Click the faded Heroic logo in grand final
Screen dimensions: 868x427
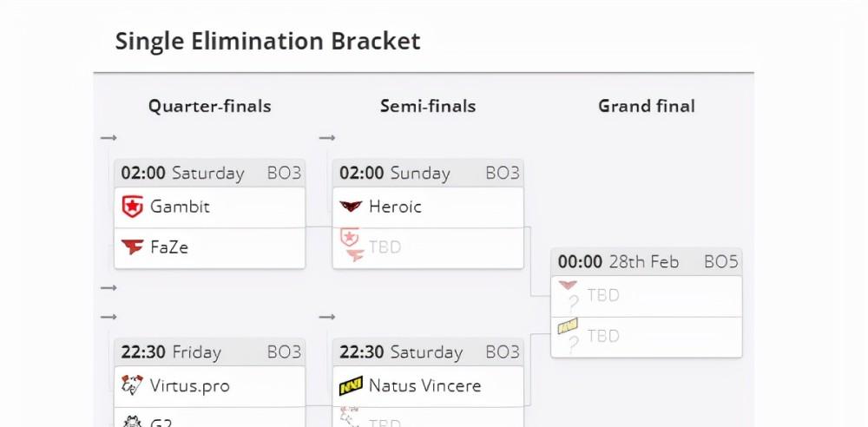568,286
